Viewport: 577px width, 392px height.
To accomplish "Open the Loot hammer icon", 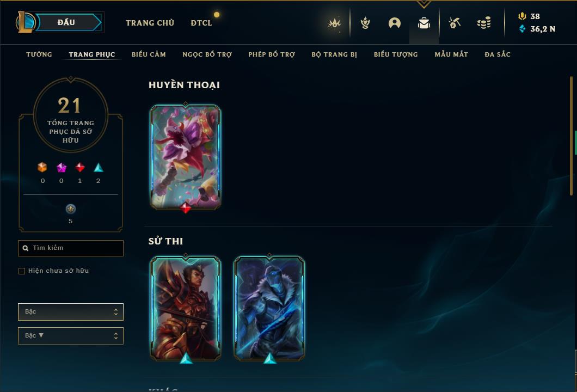I will point(455,23).
